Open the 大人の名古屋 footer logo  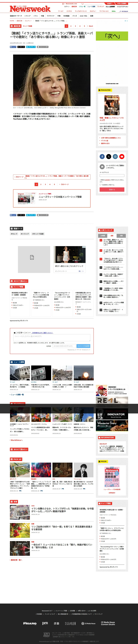click(70, 623)
